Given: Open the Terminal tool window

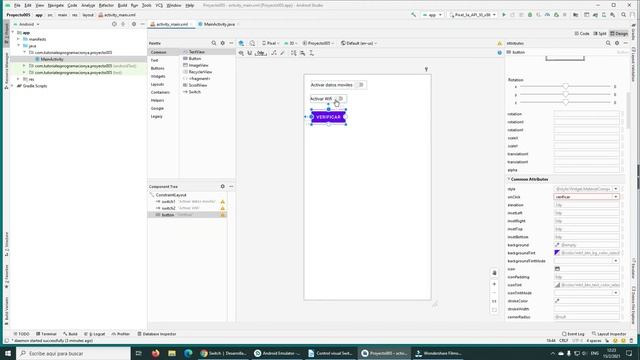Looking at the screenshot, I should [46, 334].
